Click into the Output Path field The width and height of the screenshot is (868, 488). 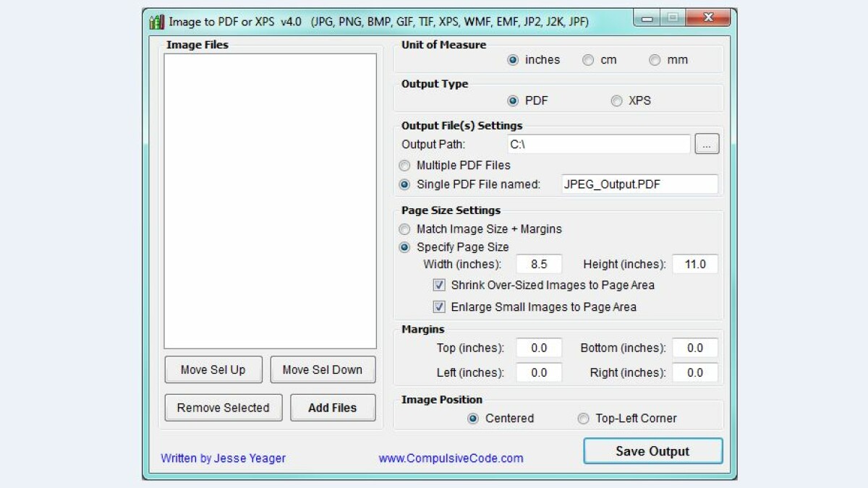coord(597,145)
